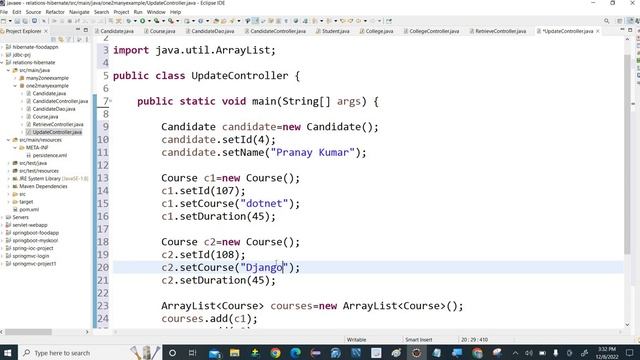Click the editor vertical scrollbar

point(627,153)
